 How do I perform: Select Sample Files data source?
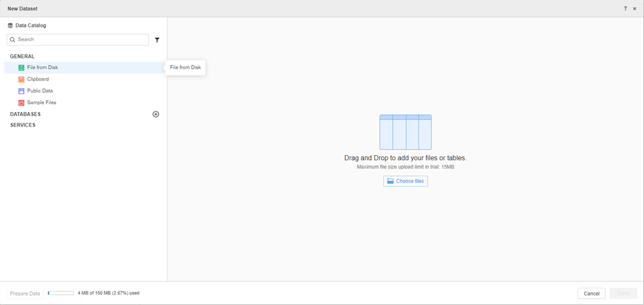pyautogui.click(x=41, y=102)
